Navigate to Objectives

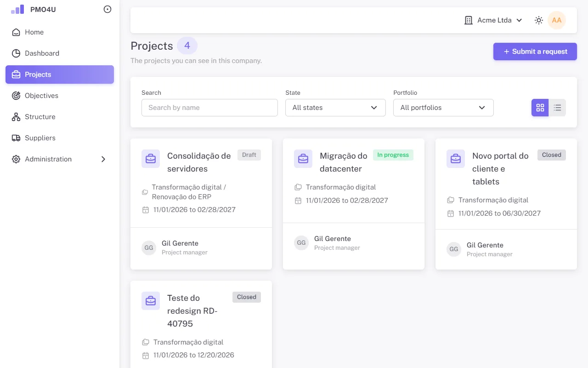tap(60, 96)
